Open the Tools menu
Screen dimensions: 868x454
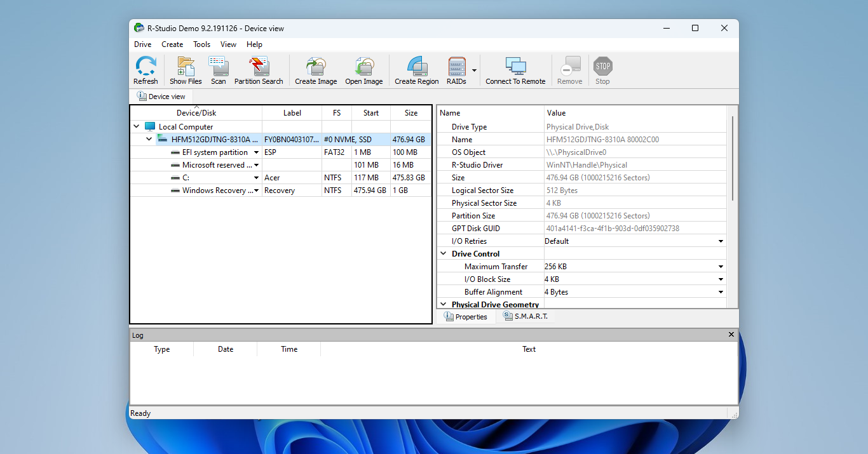pyautogui.click(x=202, y=44)
